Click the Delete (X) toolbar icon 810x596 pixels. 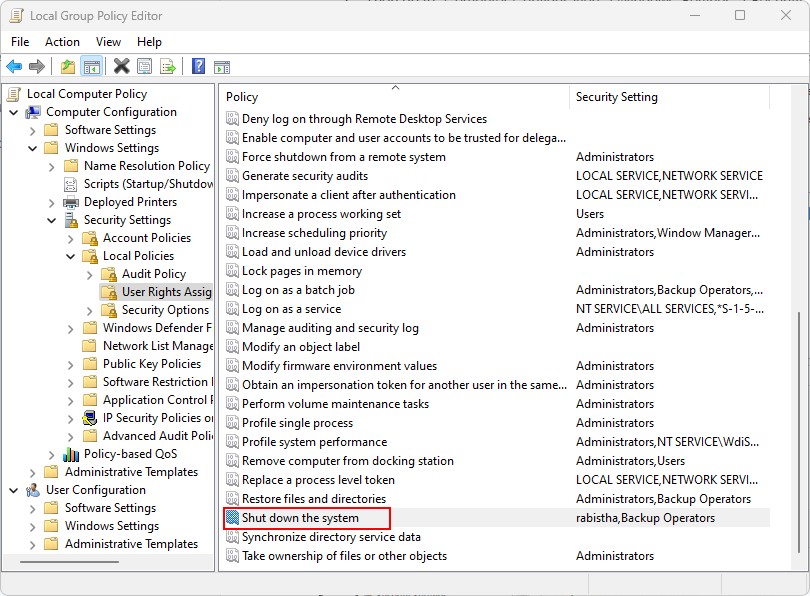click(122, 66)
